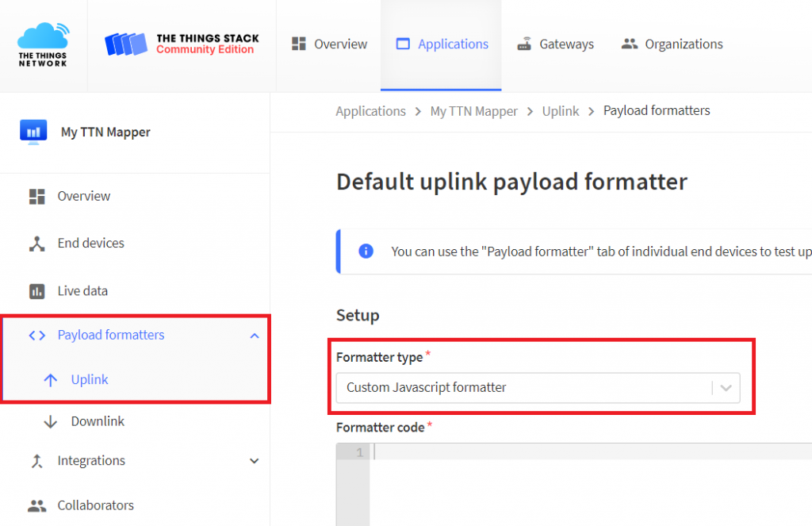Expand the Integrations submenu chevron
812x526 pixels.
click(254, 461)
